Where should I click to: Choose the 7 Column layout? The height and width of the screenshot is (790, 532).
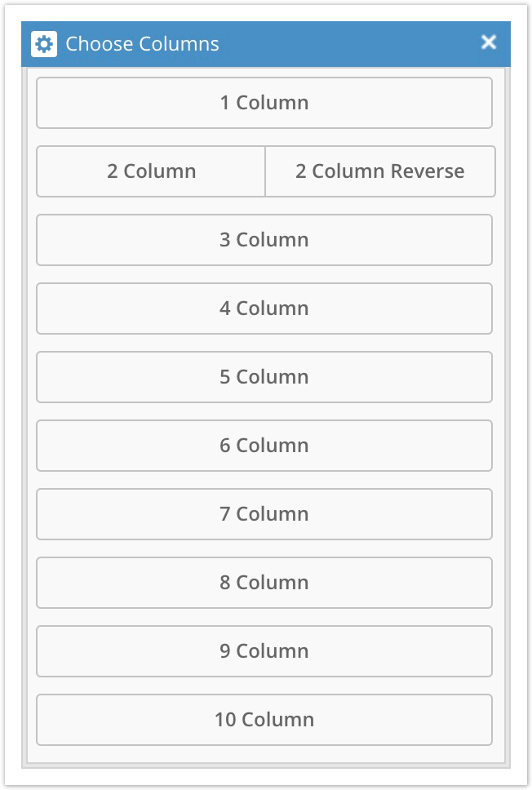click(265, 514)
